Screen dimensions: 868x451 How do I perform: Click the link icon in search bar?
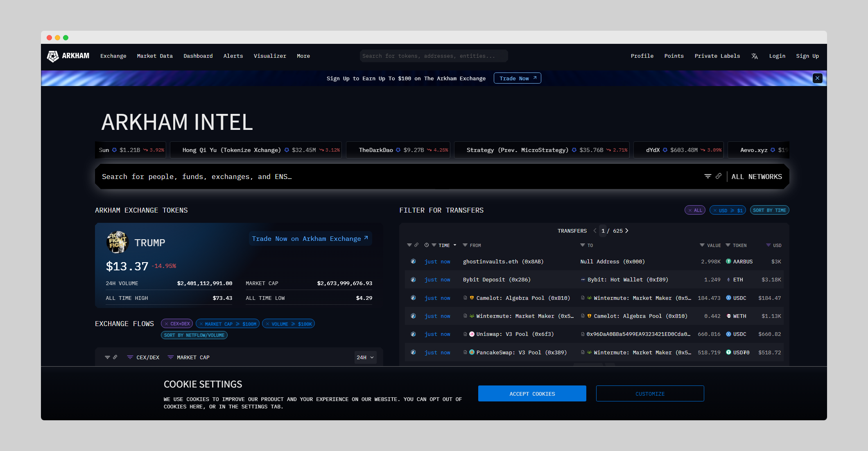[x=719, y=176]
